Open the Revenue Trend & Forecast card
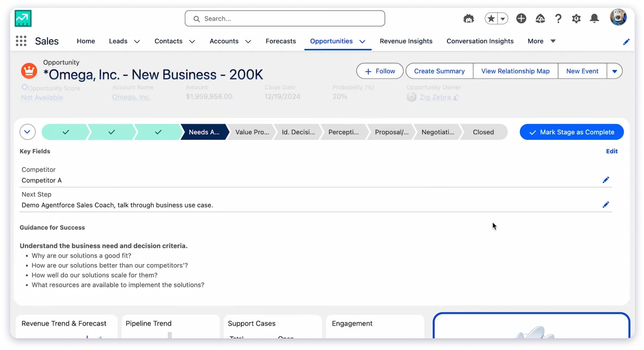This screenshot has height=350, width=644. point(66,327)
